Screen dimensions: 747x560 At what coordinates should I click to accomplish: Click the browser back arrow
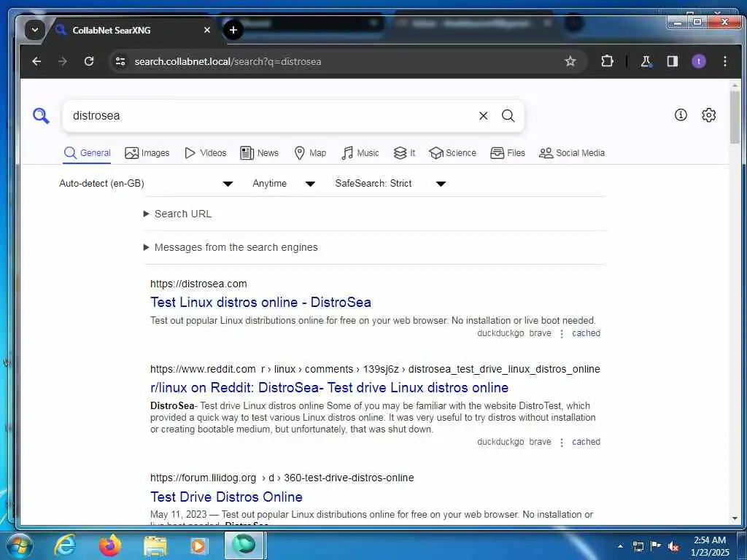[36, 61]
